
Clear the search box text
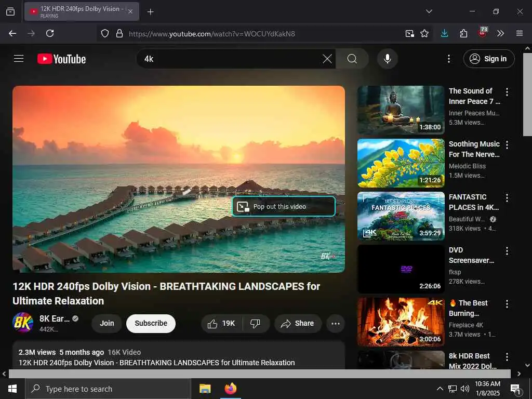[x=327, y=59]
